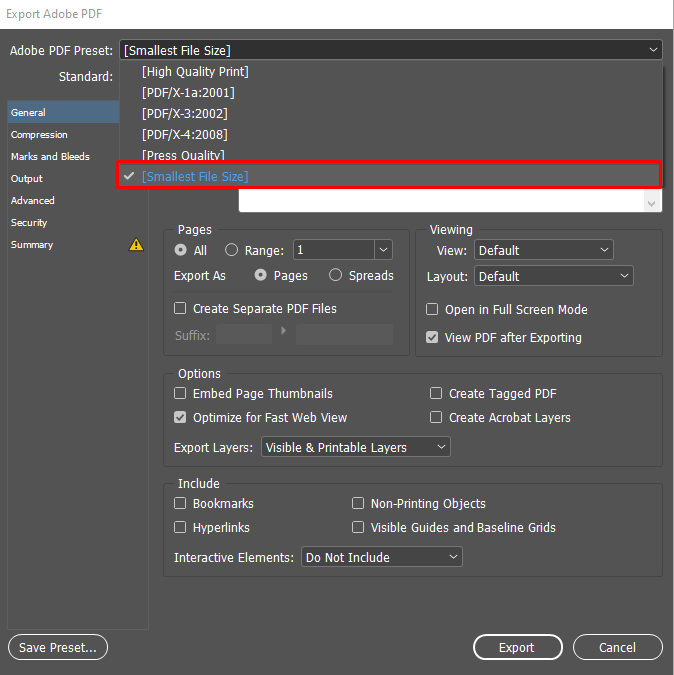Open the Viewing Layout dropdown
Screen dimensions: 674x675
(554, 276)
